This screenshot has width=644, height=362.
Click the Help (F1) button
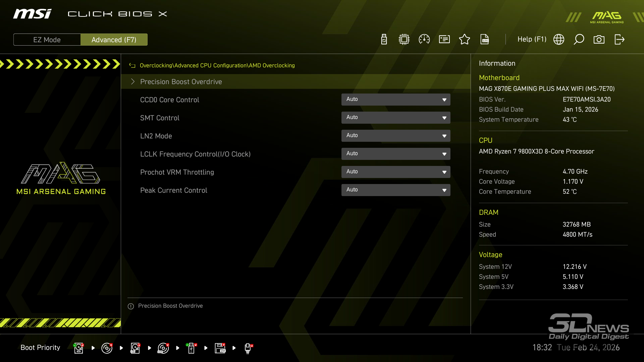coord(532,40)
